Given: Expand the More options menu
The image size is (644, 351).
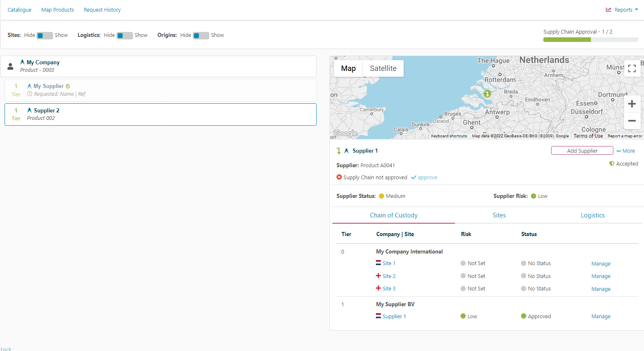Looking at the screenshot, I should (x=626, y=151).
